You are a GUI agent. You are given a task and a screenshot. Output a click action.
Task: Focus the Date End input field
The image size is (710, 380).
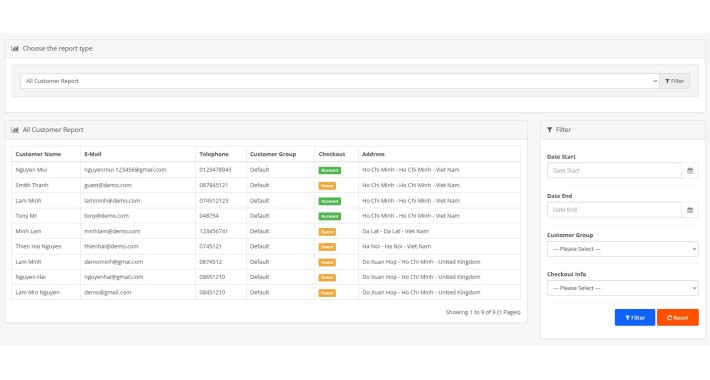click(614, 210)
